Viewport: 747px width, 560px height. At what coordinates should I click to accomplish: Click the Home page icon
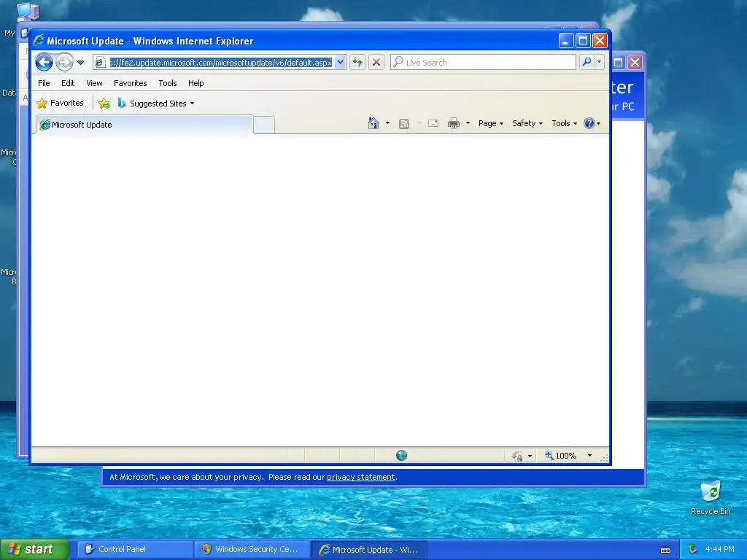tap(373, 123)
